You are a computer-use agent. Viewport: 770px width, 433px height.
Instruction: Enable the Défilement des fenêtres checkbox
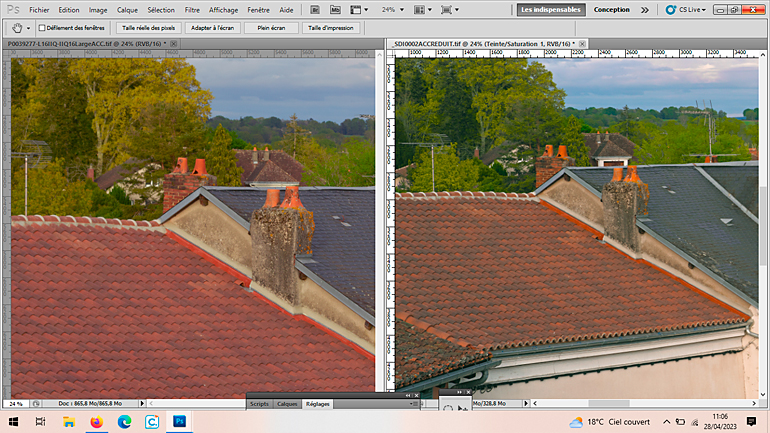click(x=42, y=28)
